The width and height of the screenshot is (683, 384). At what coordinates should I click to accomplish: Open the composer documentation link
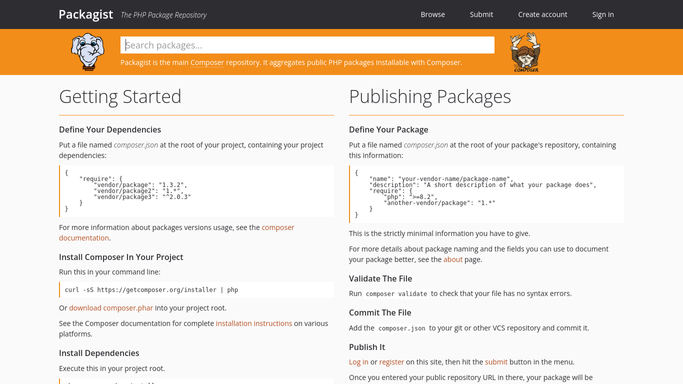(176, 232)
